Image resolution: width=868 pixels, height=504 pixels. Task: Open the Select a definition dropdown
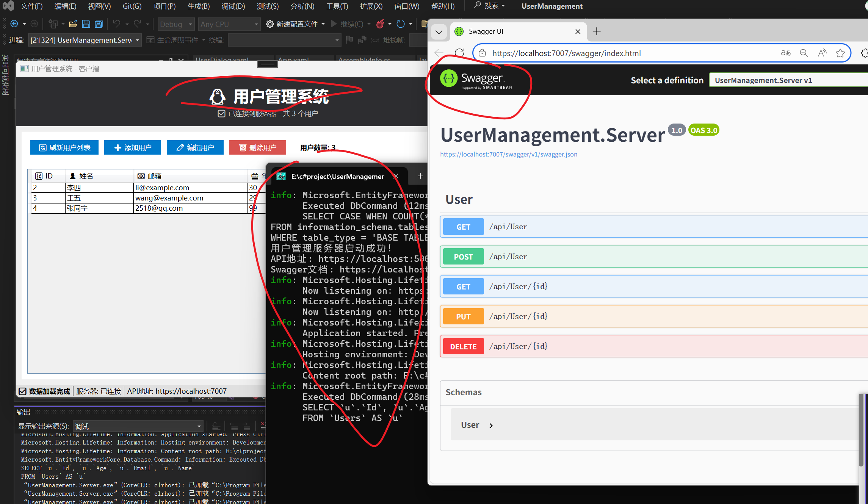[788, 80]
